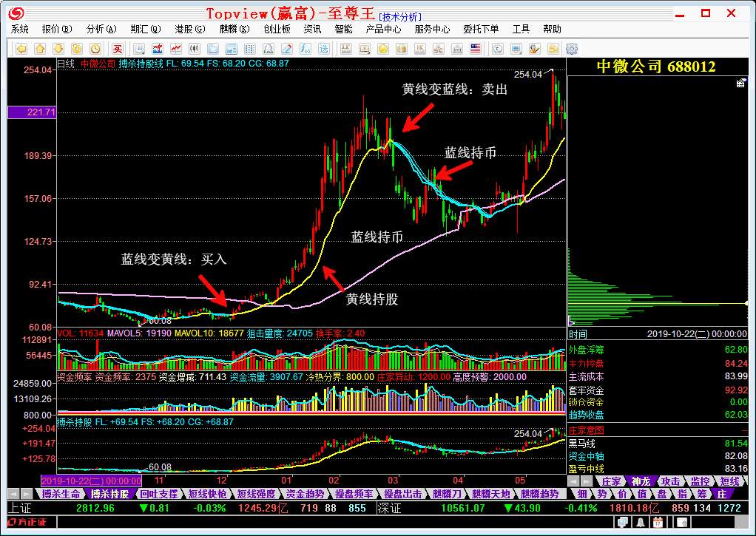The image size is (756, 536).
Task: Click the 技术分析 title link
Action: [400, 17]
